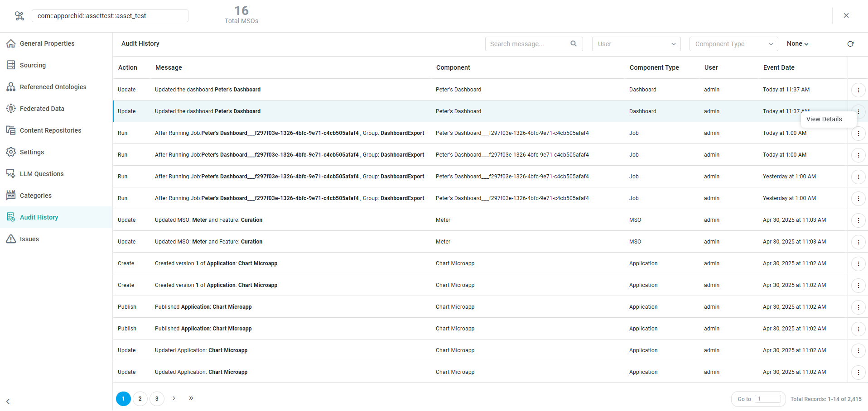Open General Properties from the sidebar
Image resolution: width=868 pixels, height=411 pixels.
click(x=47, y=43)
